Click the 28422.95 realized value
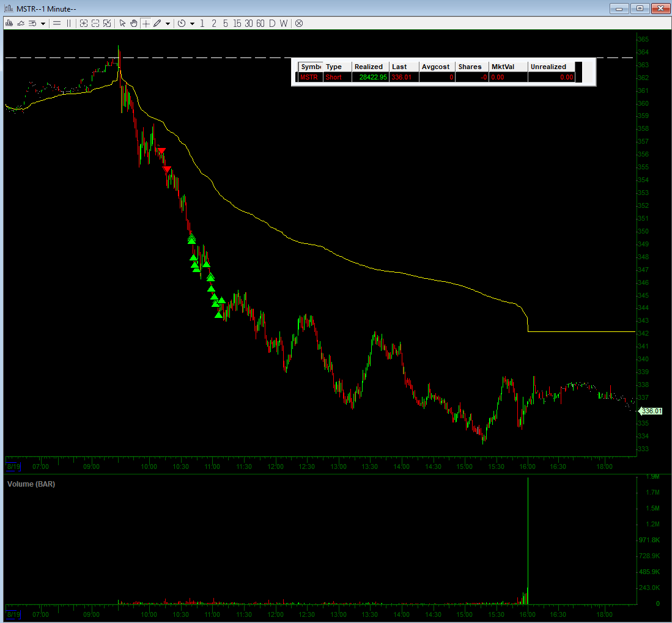 371,77
